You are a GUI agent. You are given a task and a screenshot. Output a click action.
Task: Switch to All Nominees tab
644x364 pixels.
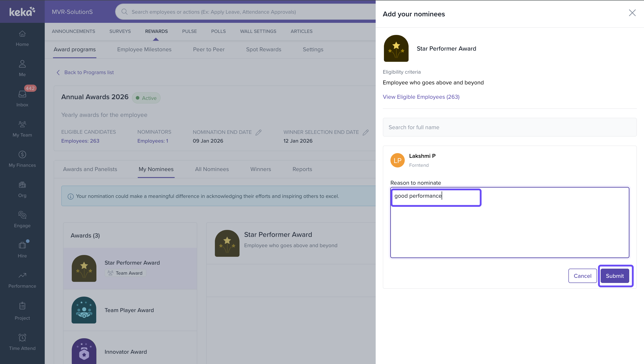(x=212, y=169)
